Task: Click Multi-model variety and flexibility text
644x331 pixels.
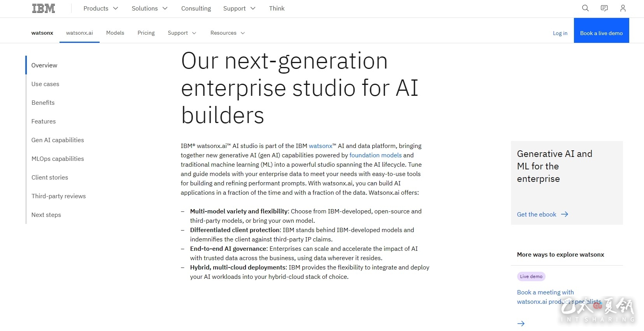Action: [239, 211]
